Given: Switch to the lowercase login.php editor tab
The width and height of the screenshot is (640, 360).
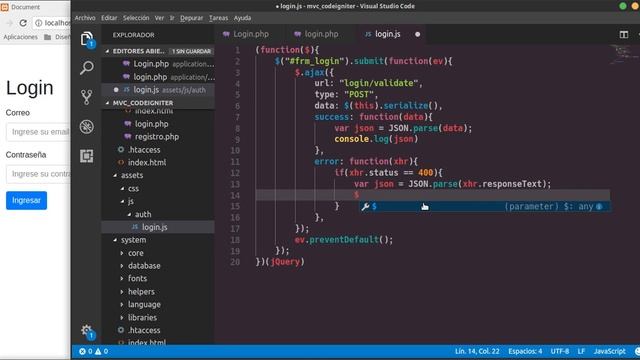Looking at the screenshot, I should click(317, 34).
